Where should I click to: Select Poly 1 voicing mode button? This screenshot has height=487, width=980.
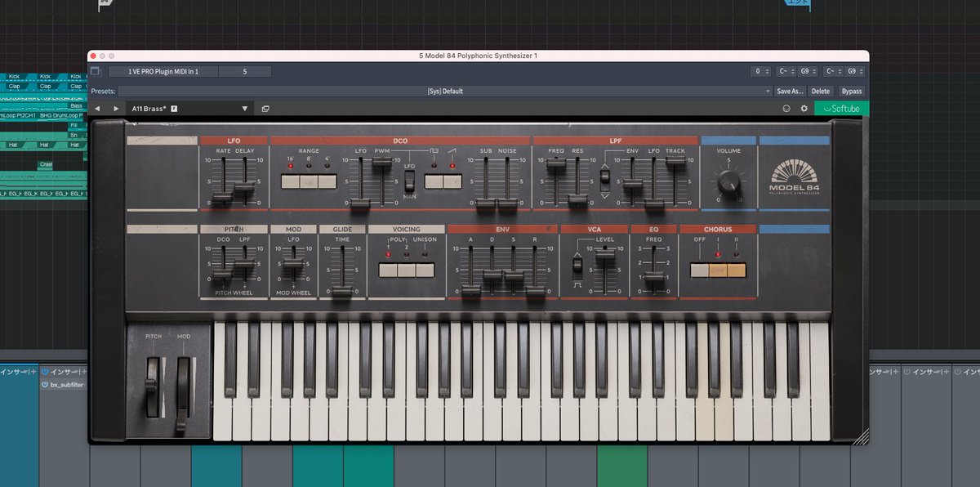pos(388,270)
